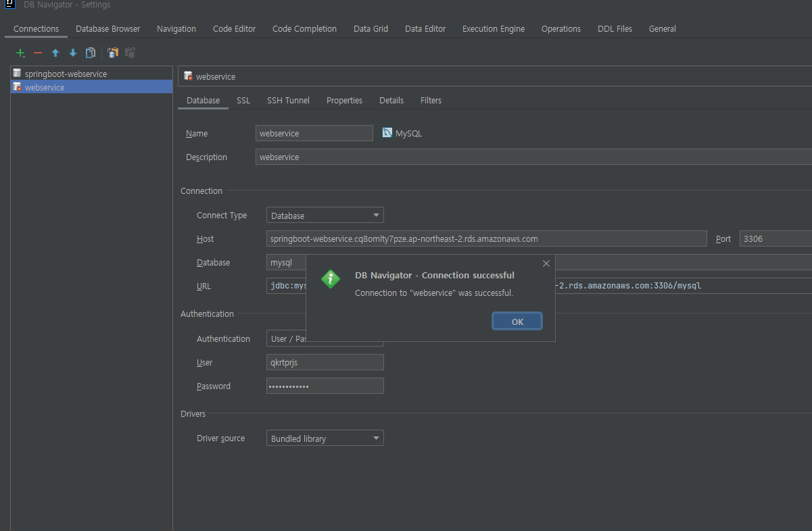Screen dimensions: 812x531
Task: Open the Operations tab
Action: 561,28
